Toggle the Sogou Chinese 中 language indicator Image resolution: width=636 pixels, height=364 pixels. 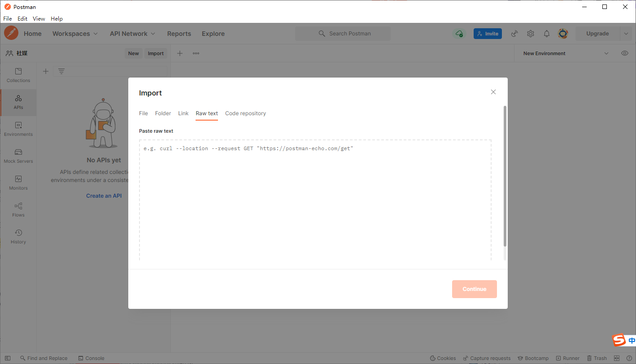tap(632, 341)
